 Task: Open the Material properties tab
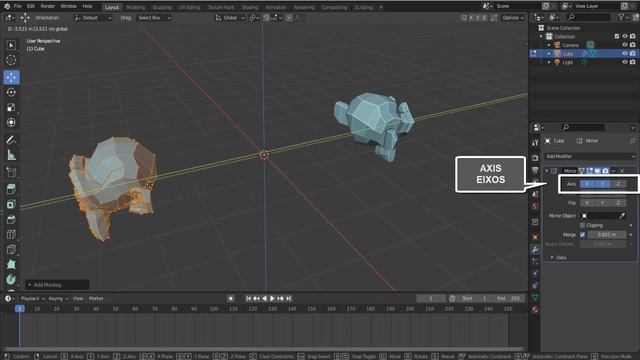(535, 310)
